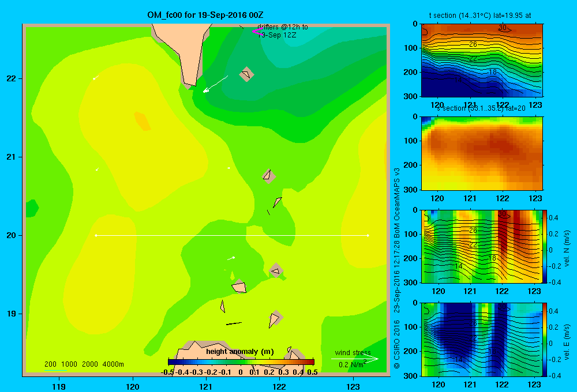Click the island near 20.75N 121.85E
Viewport: 577px width, 392px height.
269,176
